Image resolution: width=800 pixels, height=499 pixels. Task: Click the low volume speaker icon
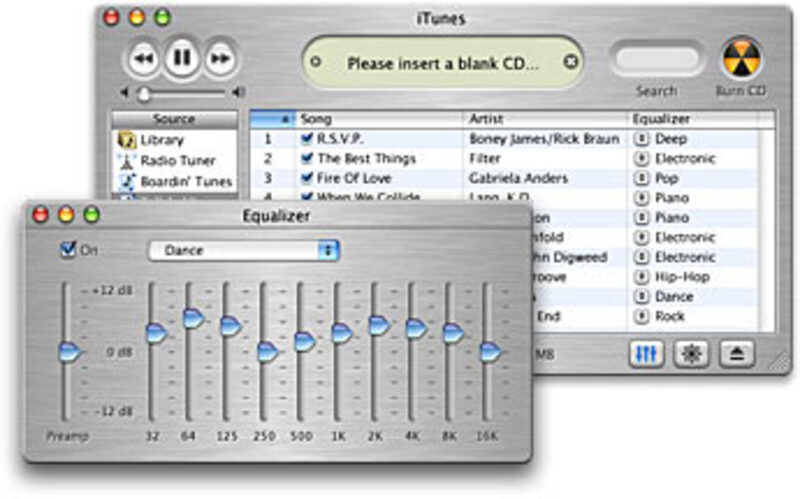pyautogui.click(x=124, y=92)
